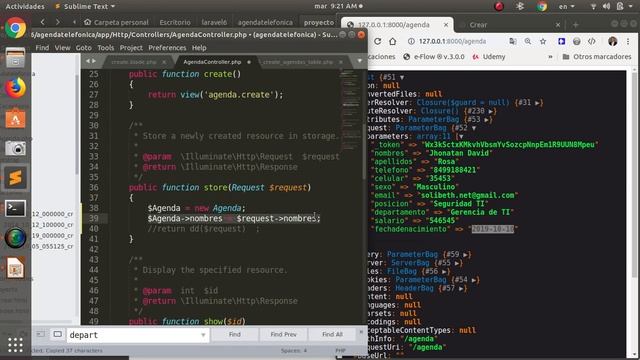Viewport: 640px width, 360px height.
Task: Open the Sublime tab list dropdown arrow
Action: pyautogui.click(x=360, y=61)
